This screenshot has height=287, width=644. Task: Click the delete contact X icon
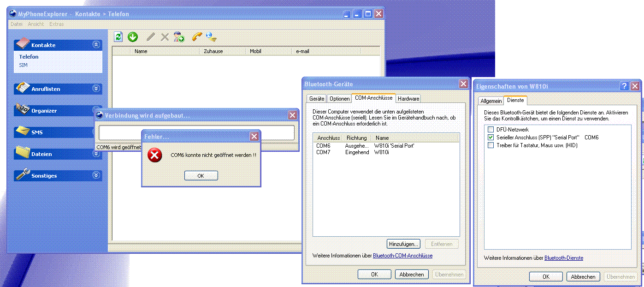(165, 37)
